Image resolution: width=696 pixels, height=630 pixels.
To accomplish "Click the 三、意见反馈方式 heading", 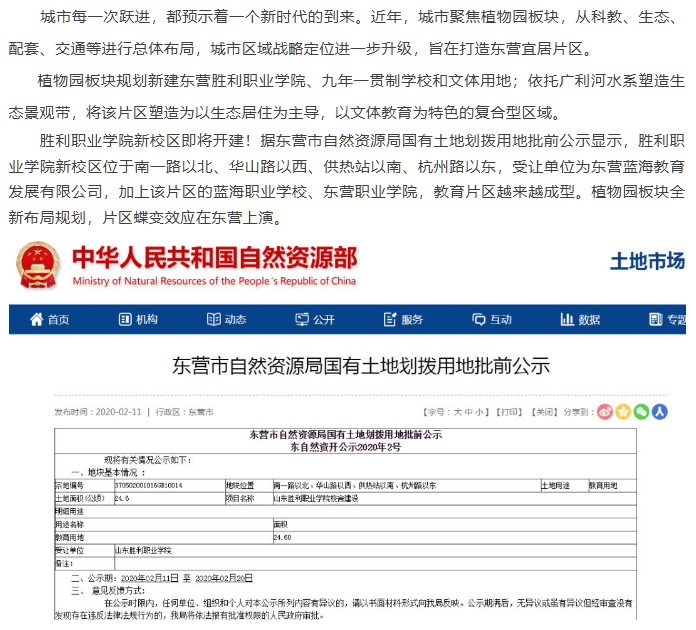I will click(108, 590).
